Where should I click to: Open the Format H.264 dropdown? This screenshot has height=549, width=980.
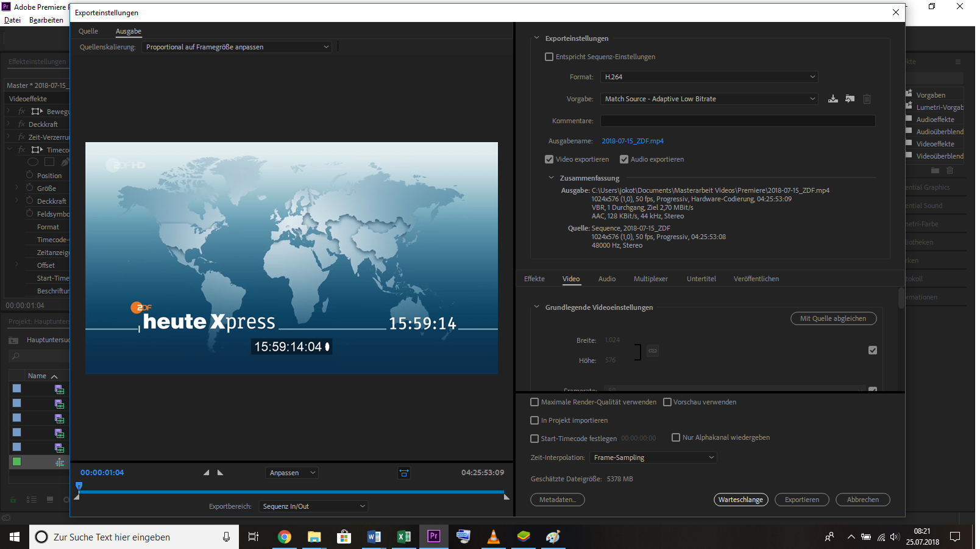709,77
